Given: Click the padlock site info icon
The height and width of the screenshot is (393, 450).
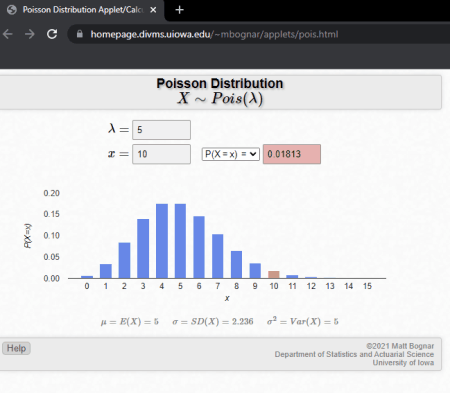Looking at the screenshot, I should [80, 34].
